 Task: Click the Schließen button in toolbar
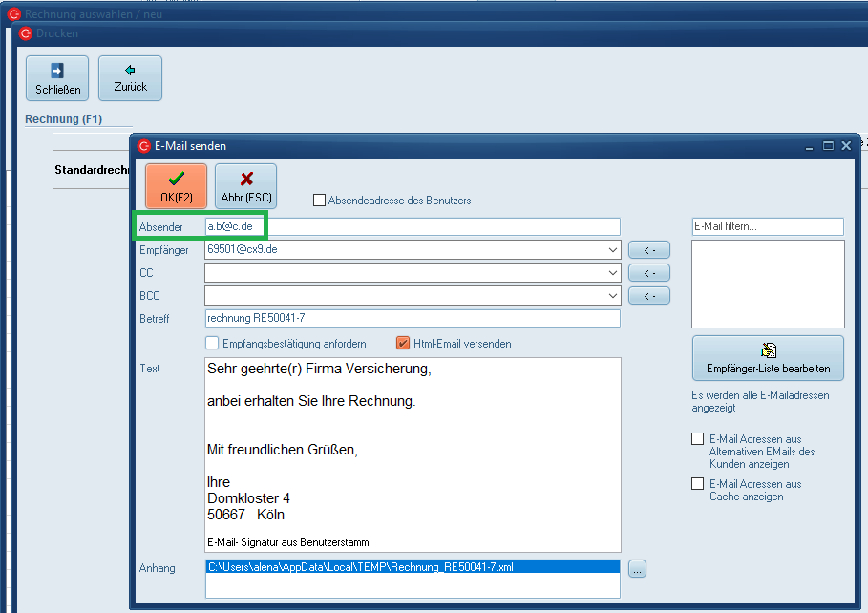pos(56,78)
